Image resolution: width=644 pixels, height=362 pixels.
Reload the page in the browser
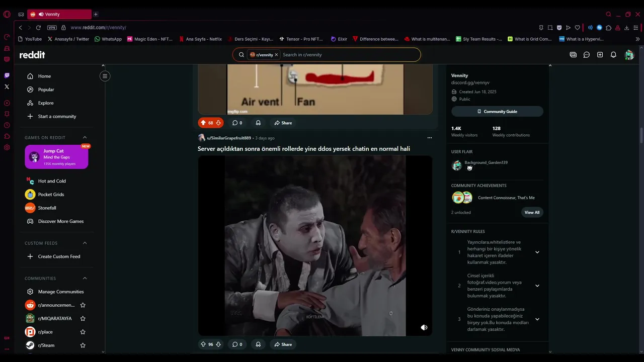[38, 28]
